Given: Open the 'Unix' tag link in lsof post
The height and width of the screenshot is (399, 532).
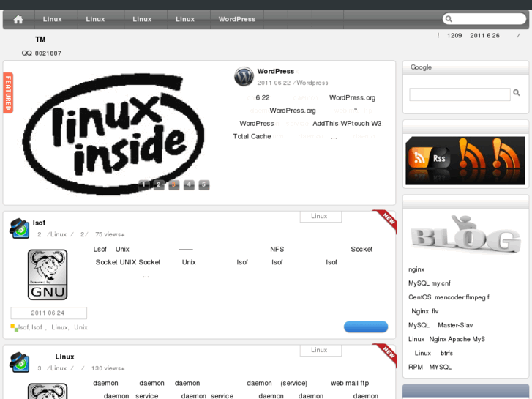Looking at the screenshot, I should [80, 327].
